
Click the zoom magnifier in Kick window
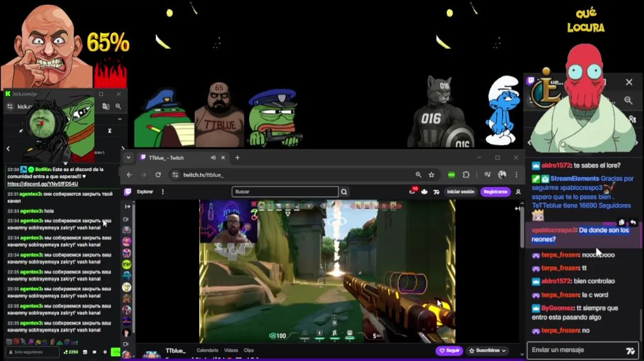118,106
